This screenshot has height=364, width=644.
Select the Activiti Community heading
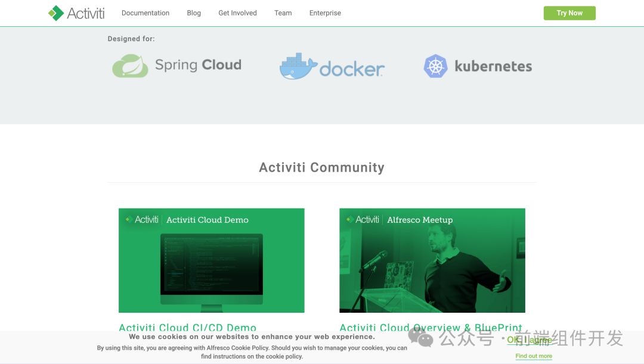pos(321,167)
